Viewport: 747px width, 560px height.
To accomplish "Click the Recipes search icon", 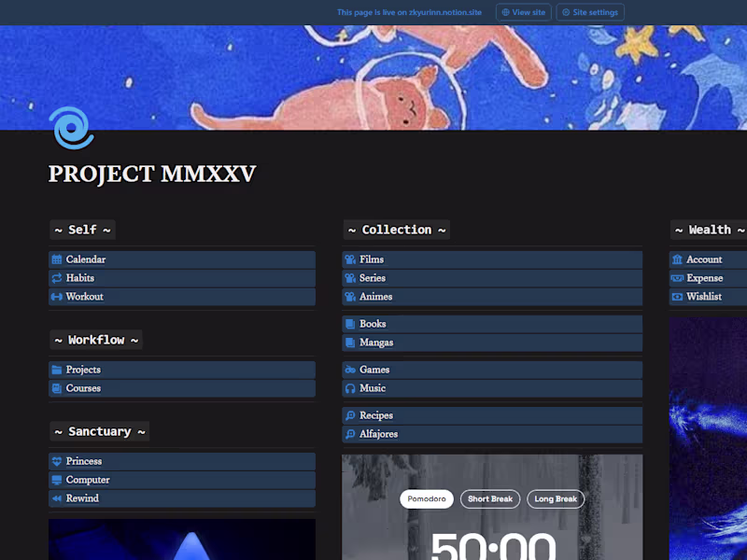I will (350, 415).
